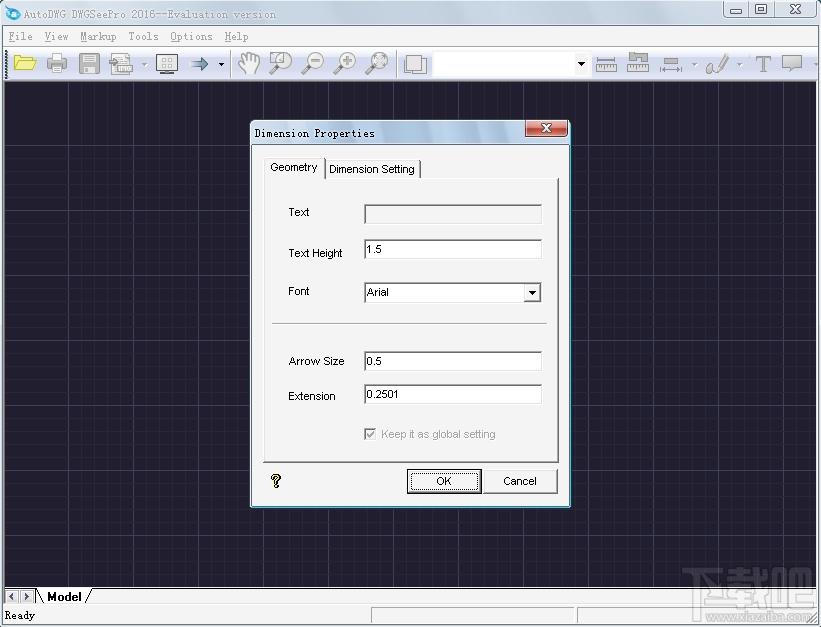Viewport: 821px width, 627px height.
Task: Select the comment callout bubble icon
Action: [x=792, y=63]
